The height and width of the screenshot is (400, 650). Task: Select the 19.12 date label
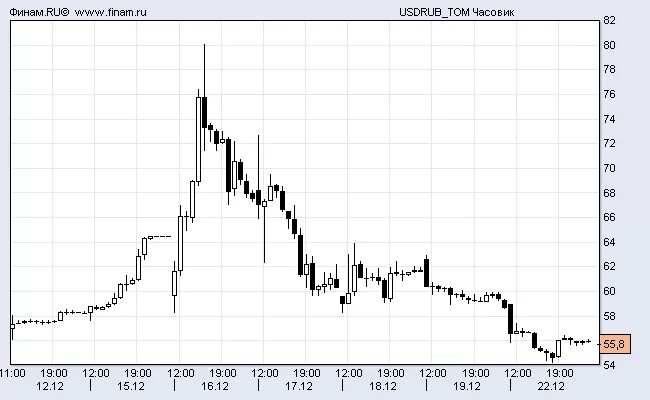pyautogui.click(x=467, y=386)
